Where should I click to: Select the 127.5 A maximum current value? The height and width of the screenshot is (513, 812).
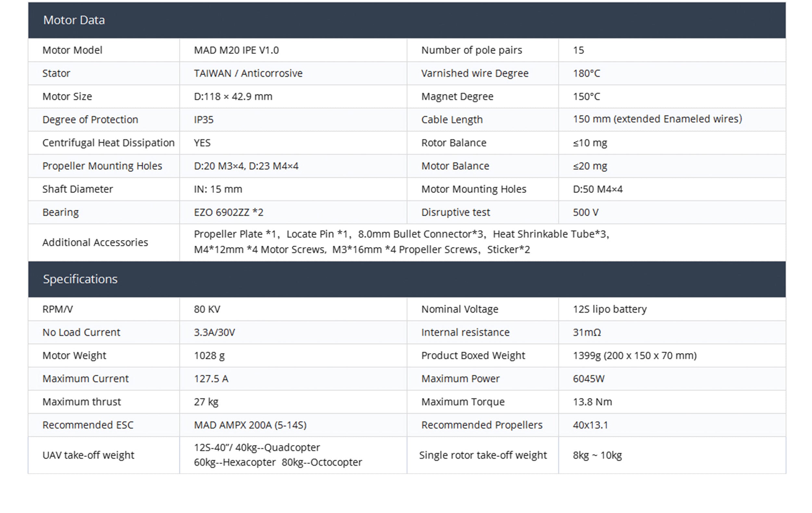coord(211,379)
